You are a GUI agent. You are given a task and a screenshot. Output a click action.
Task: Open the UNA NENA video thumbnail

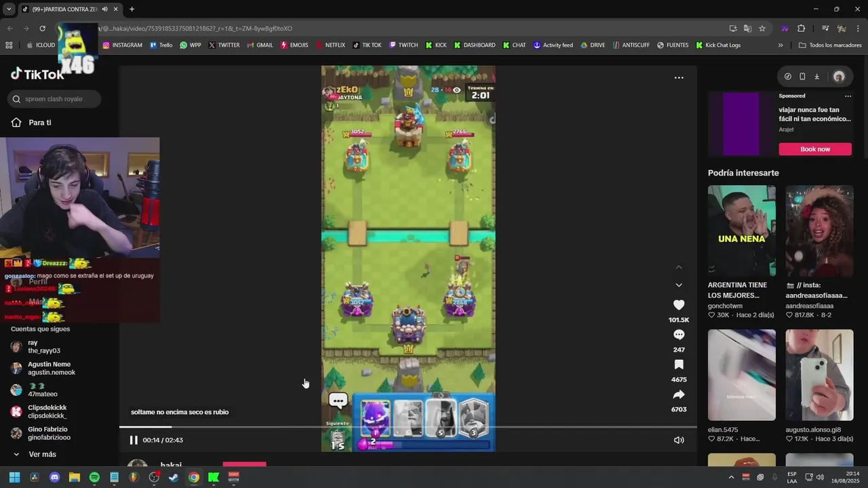pyautogui.click(x=742, y=230)
